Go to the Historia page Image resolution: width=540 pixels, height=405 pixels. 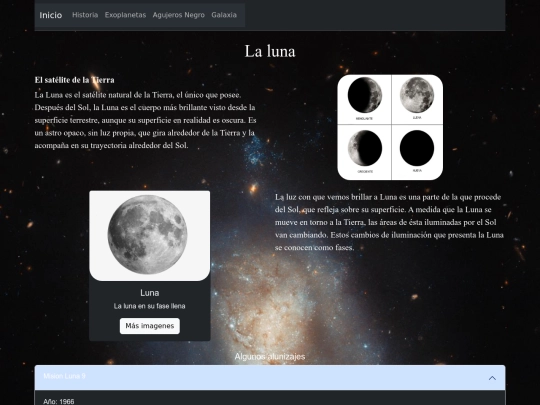point(85,15)
